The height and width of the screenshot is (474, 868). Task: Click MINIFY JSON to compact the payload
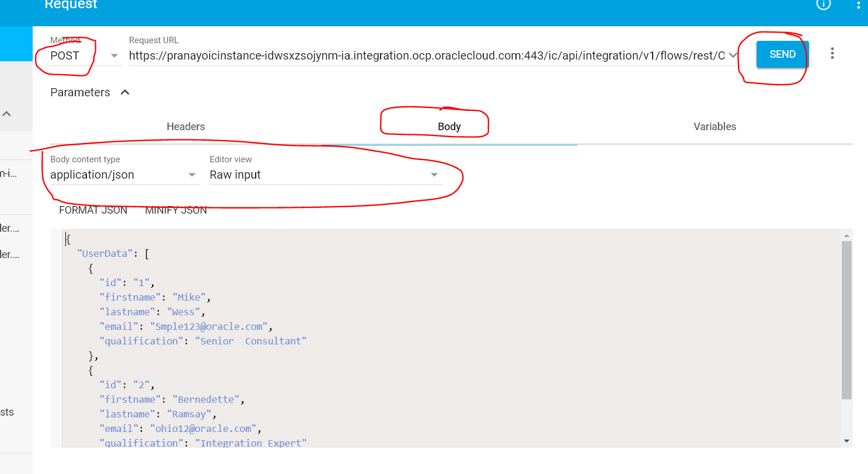[x=176, y=210]
